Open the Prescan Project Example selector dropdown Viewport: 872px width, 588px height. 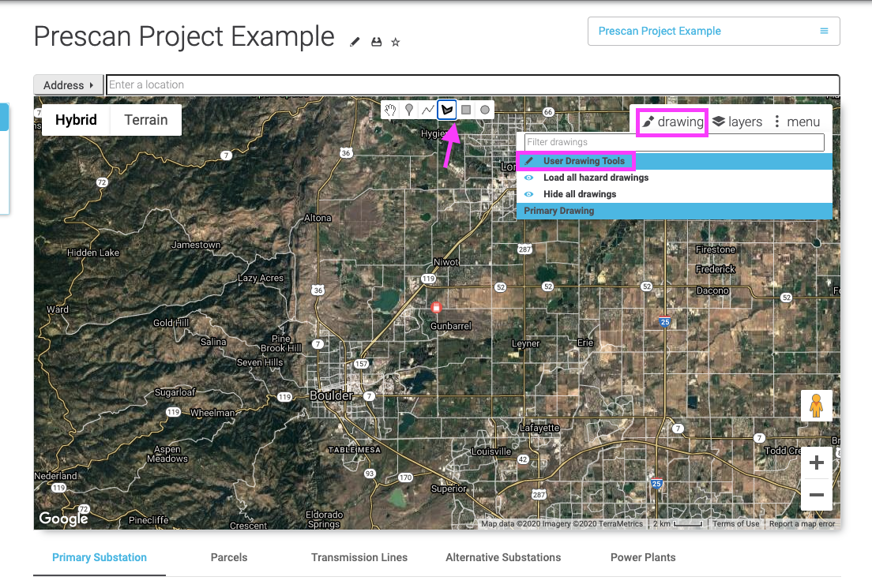click(x=713, y=31)
